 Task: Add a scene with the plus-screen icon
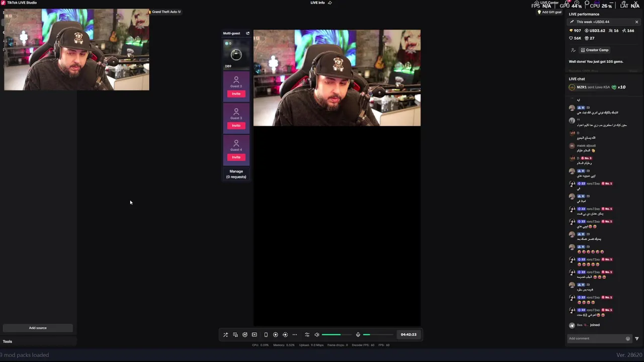255,335
